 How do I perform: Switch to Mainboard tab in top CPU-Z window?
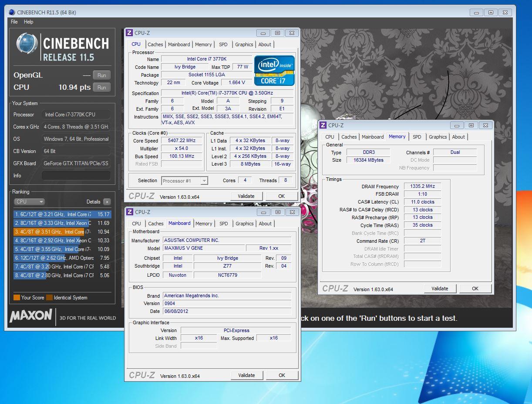tap(179, 44)
